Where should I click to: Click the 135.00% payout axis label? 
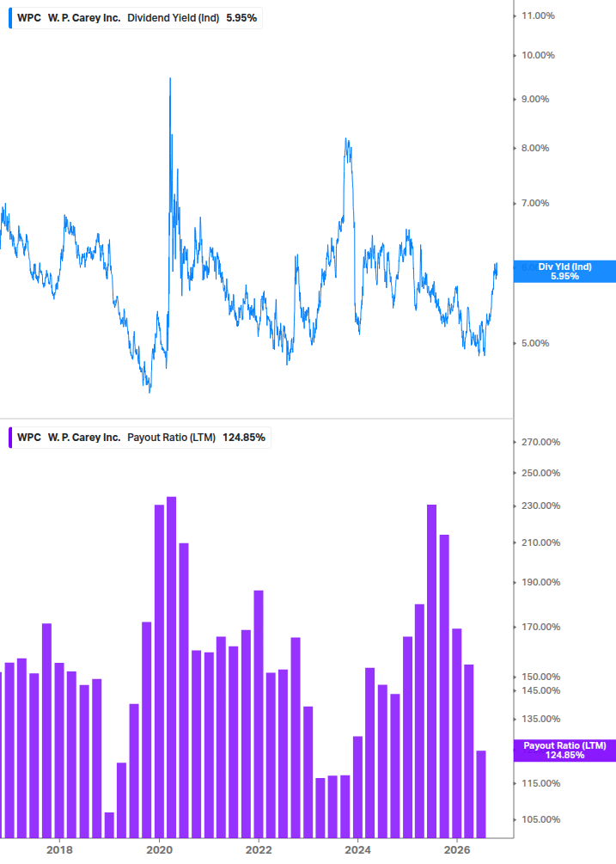tap(540, 719)
